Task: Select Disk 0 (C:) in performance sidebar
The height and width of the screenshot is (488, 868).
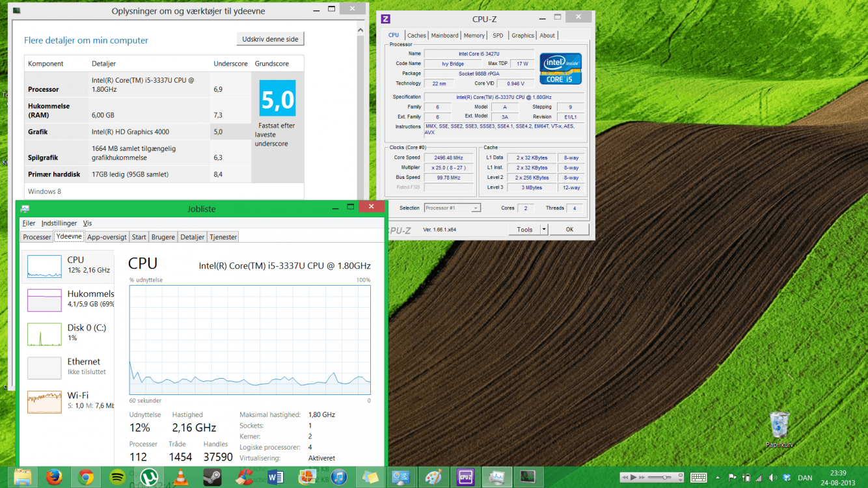Action: pyautogui.click(x=68, y=334)
